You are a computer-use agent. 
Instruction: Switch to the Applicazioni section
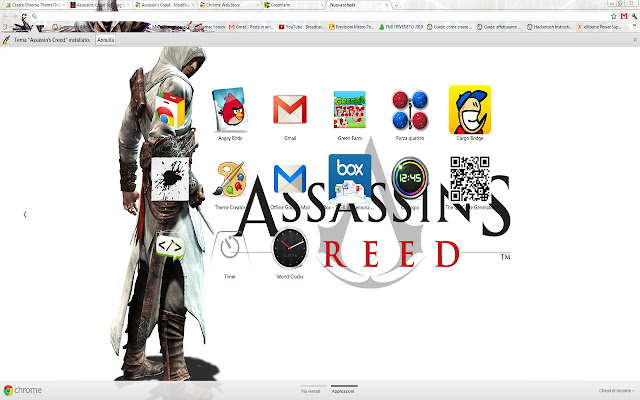pos(343,391)
